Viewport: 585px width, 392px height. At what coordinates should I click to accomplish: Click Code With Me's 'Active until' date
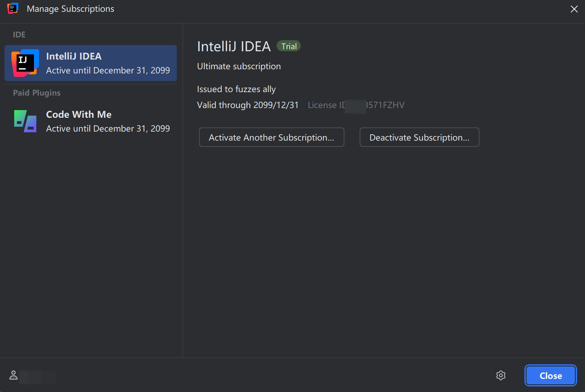click(108, 129)
